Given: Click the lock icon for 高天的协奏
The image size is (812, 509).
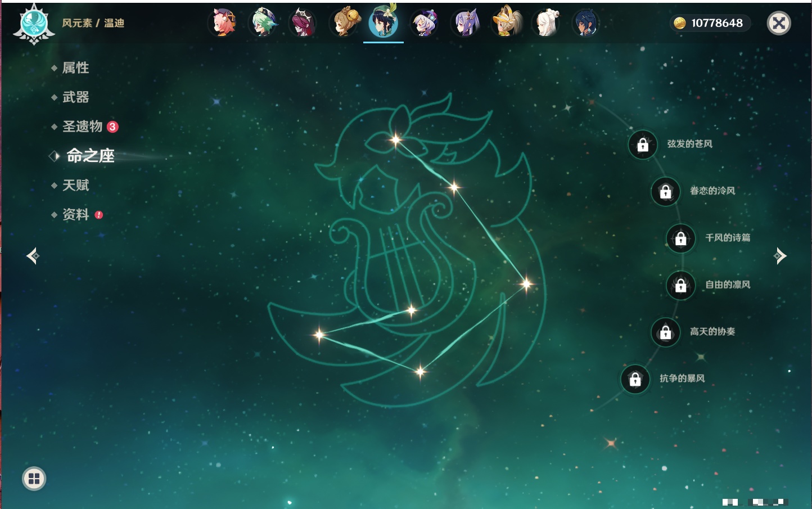Looking at the screenshot, I should (x=666, y=332).
